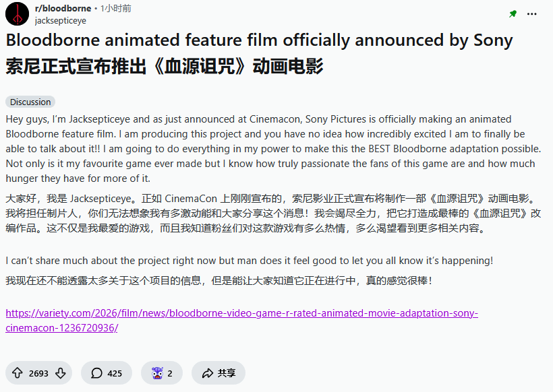Viewport: 553px width, 392px height.
Task: Open the three-dot post options menu
Action: 534,14
